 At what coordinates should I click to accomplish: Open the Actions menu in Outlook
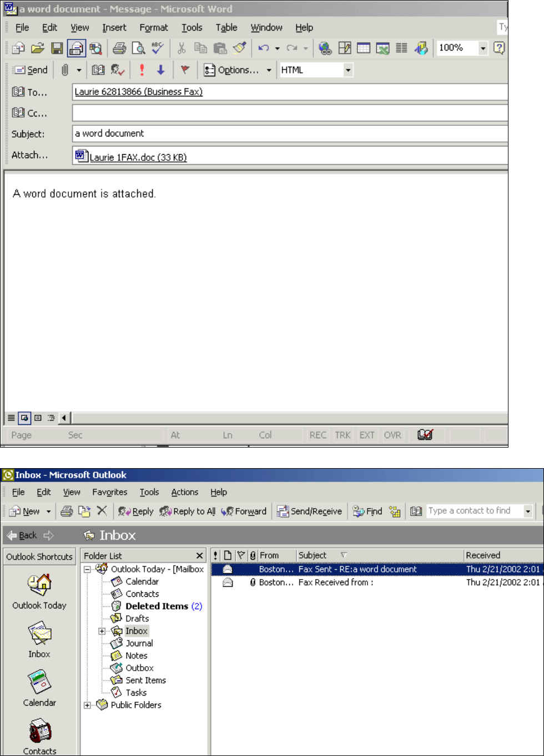click(x=185, y=492)
